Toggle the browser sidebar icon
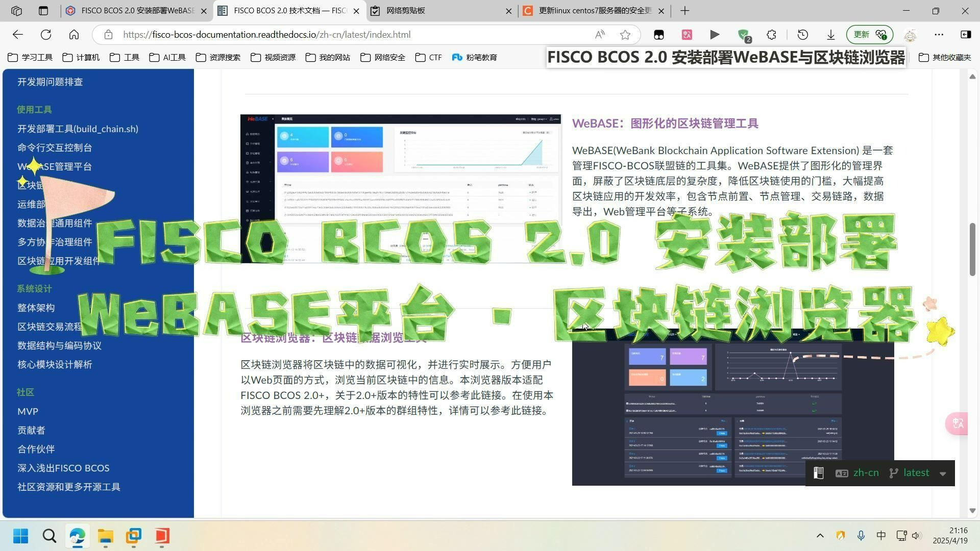The image size is (980, 551). pos(966,35)
